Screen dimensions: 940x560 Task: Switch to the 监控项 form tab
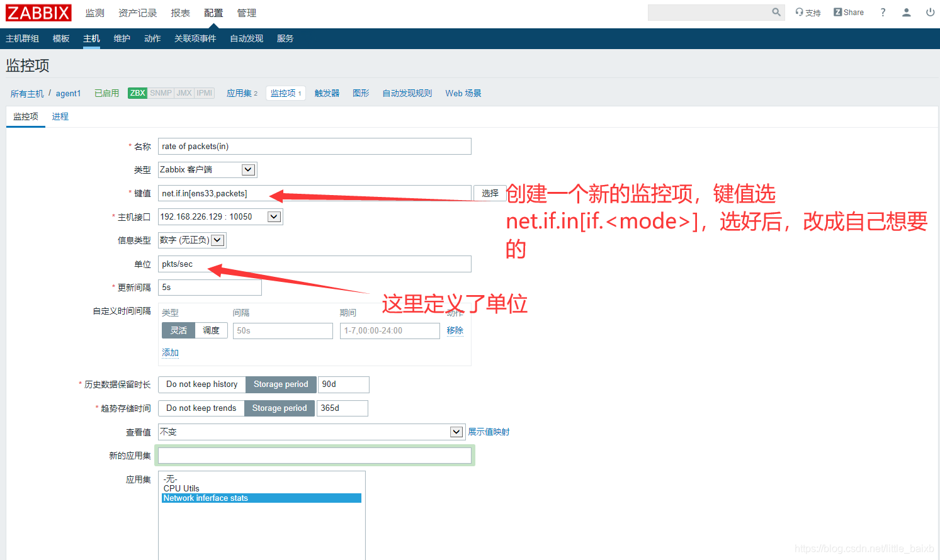(26, 117)
